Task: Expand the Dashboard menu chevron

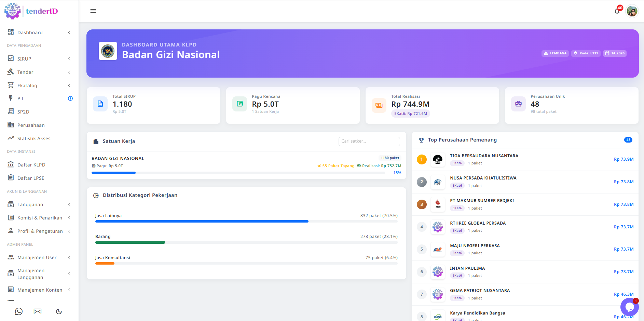Action: pyautogui.click(x=69, y=32)
